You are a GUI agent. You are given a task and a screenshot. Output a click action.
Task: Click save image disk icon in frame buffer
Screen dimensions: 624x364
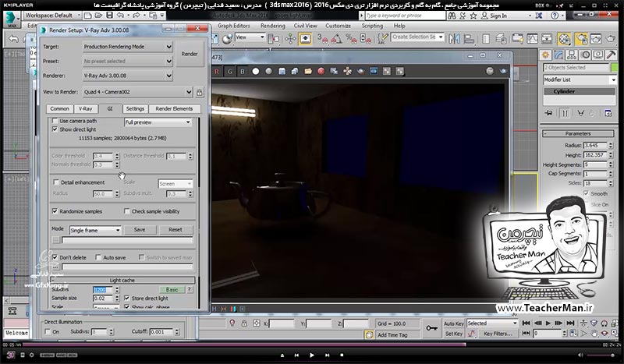click(x=282, y=72)
